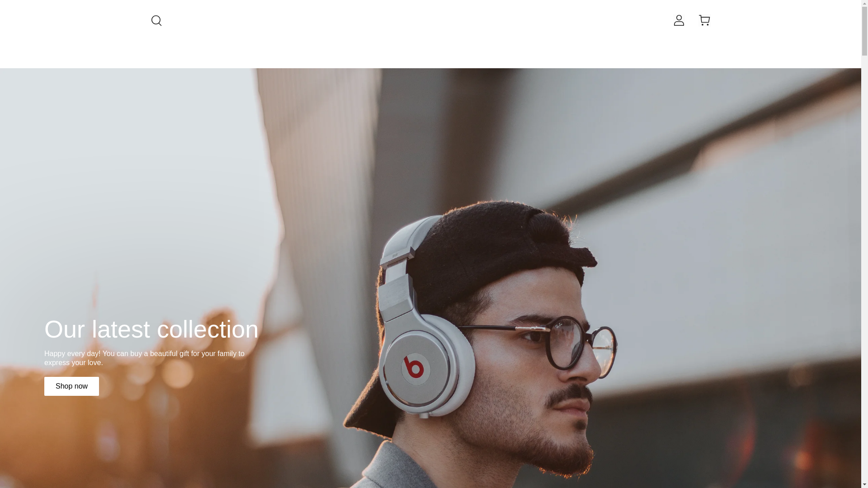The width and height of the screenshot is (868, 488).
Task: Click the vertical scrollbar thumb
Action: pyautogui.click(x=864, y=31)
